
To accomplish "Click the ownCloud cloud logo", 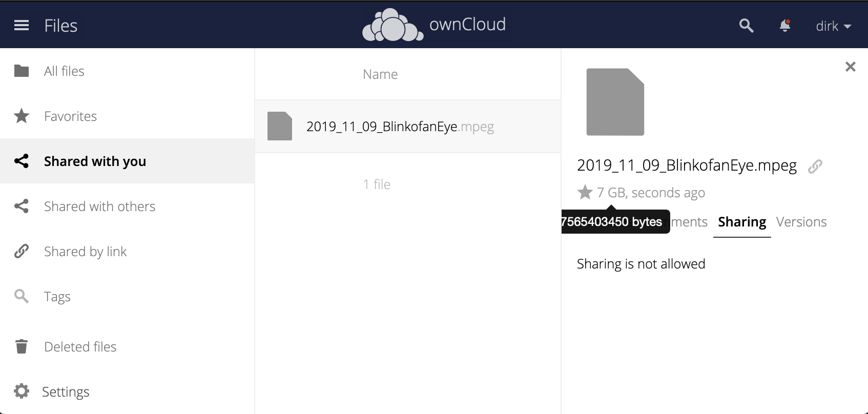I will [392, 25].
